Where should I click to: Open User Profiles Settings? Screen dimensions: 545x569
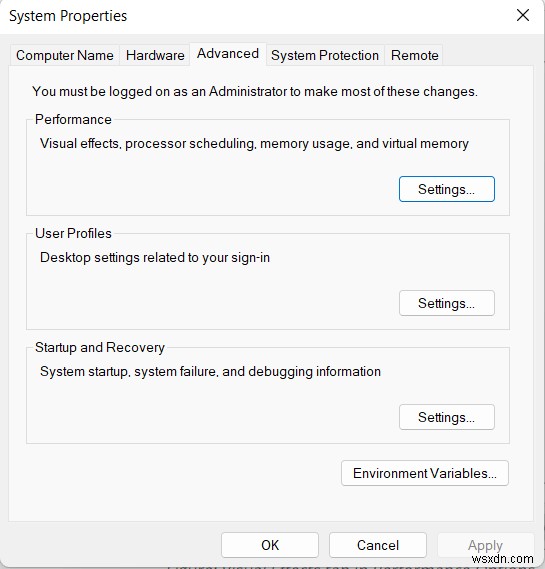click(x=447, y=303)
